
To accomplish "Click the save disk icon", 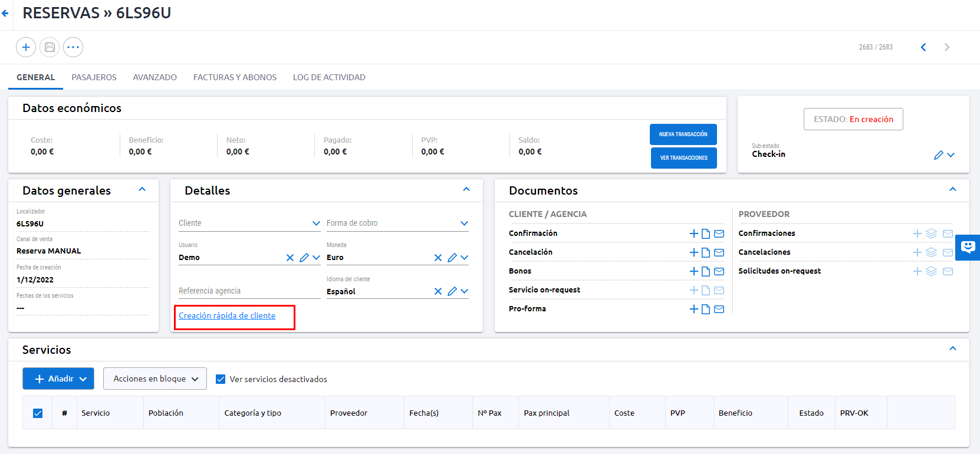I will [50, 47].
